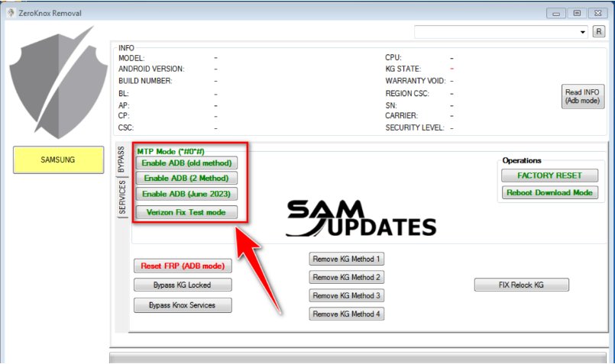Screen dimensions: 615x364
Task: Choose Remove KG Method 1
Action: pos(347,259)
